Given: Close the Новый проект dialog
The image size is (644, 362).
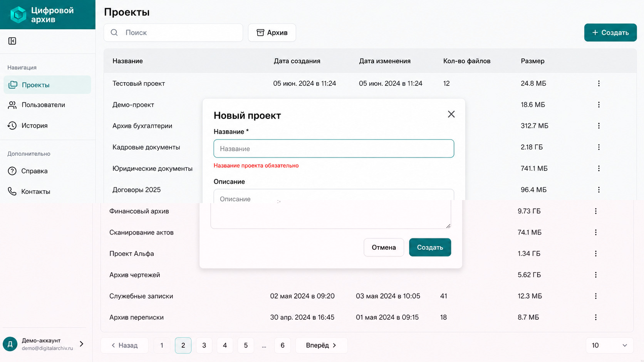Looking at the screenshot, I should (451, 114).
